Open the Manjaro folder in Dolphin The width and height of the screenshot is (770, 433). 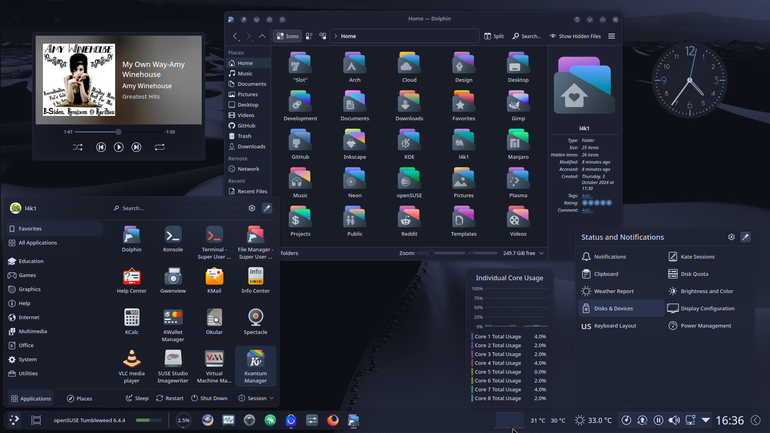click(518, 143)
